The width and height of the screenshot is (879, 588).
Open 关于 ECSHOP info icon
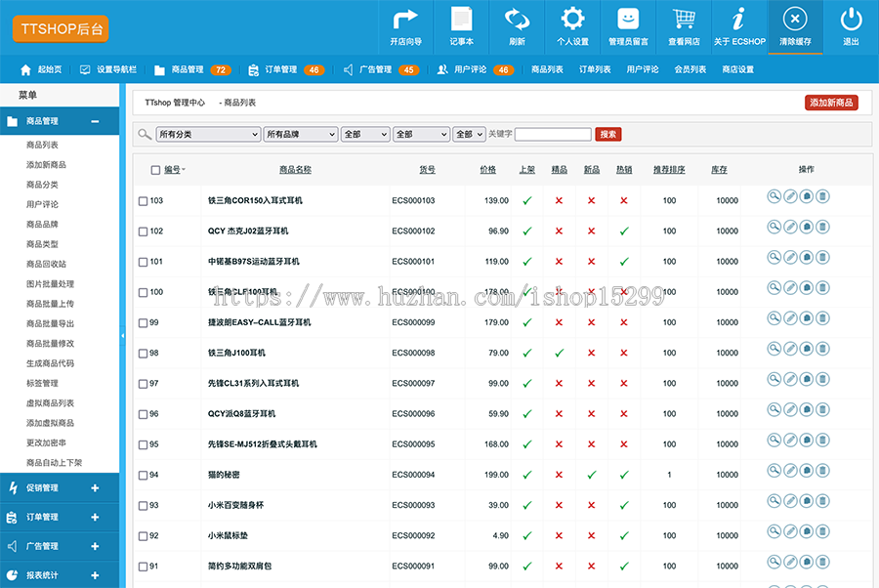point(739,27)
